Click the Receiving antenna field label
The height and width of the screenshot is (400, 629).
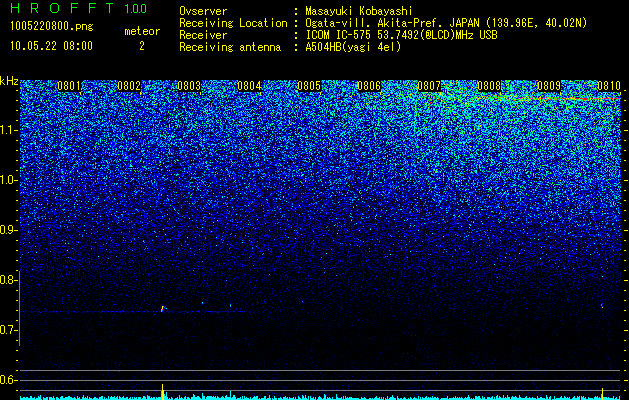(230, 47)
